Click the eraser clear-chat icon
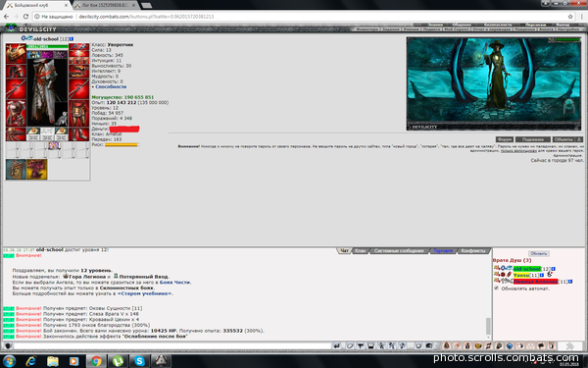Image resolution: width=588 pixels, height=368 pixels. [x=350, y=345]
